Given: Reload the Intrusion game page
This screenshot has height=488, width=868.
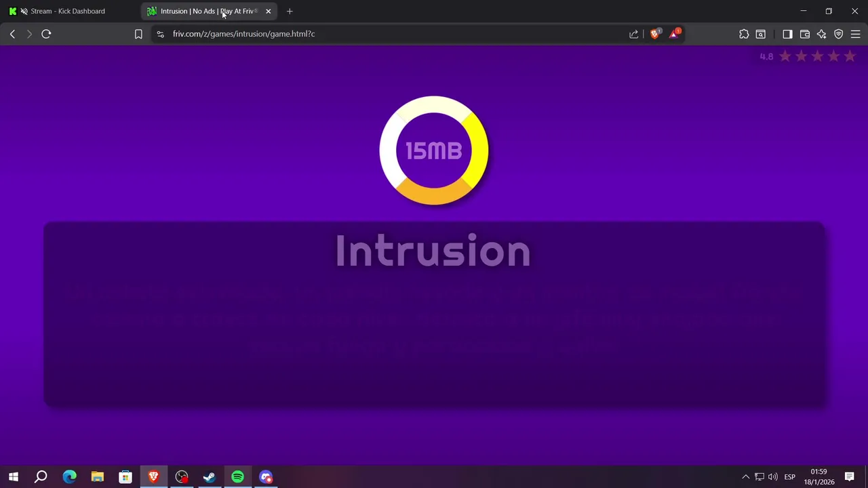Looking at the screenshot, I should (46, 34).
